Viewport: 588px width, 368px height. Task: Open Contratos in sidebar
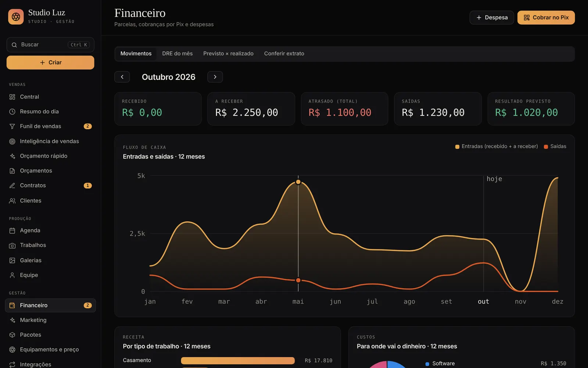pos(50,185)
